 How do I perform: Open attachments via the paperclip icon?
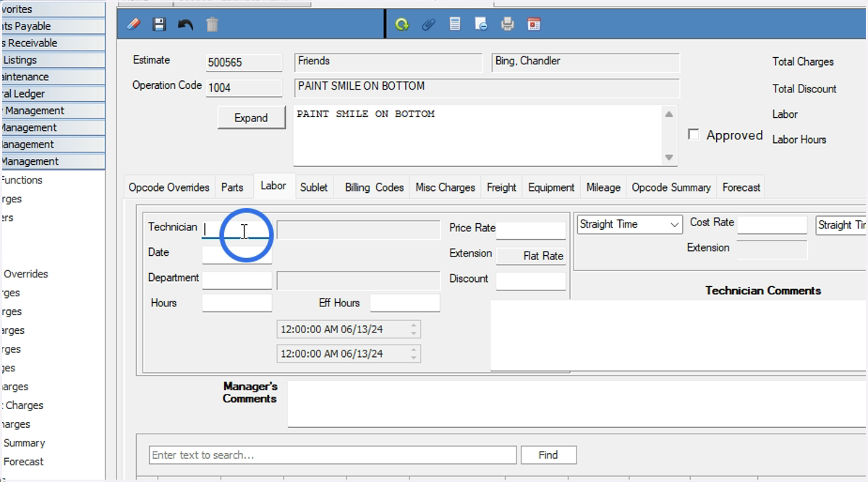(428, 25)
